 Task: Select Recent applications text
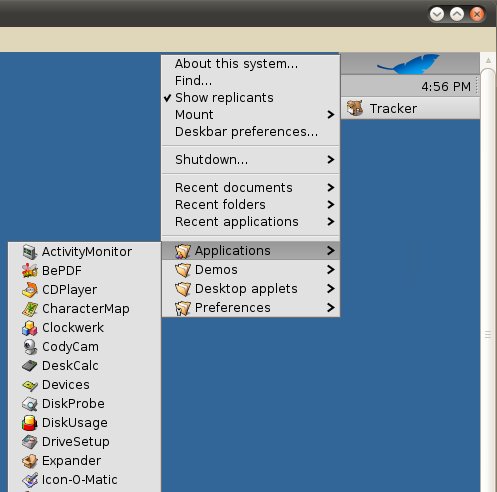pyautogui.click(x=237, y=222)
